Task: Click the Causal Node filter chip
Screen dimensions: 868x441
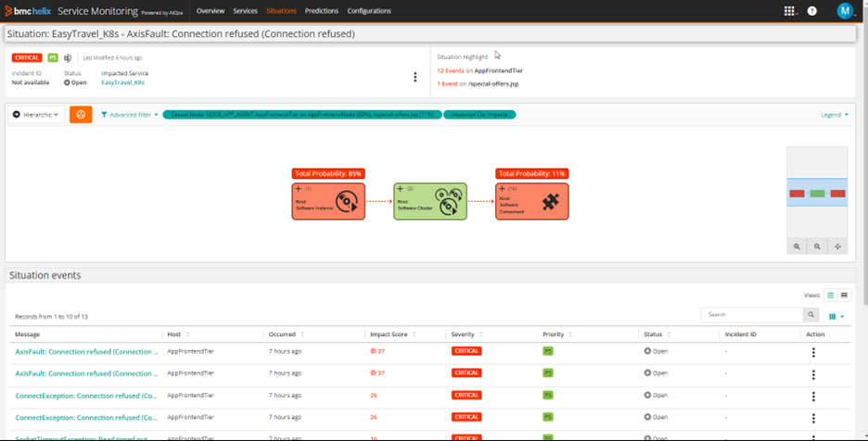Action: click(302, 115)
